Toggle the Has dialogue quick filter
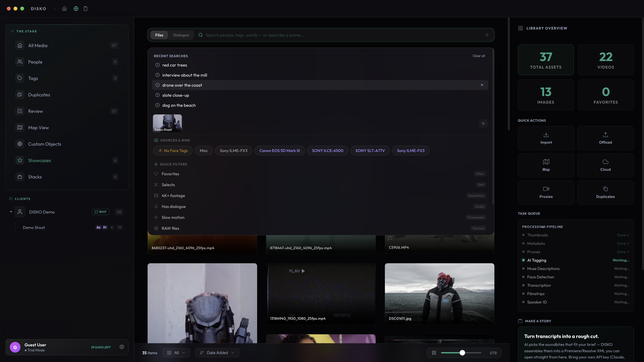Screen dimensions: 644x362 coord(320,206)
